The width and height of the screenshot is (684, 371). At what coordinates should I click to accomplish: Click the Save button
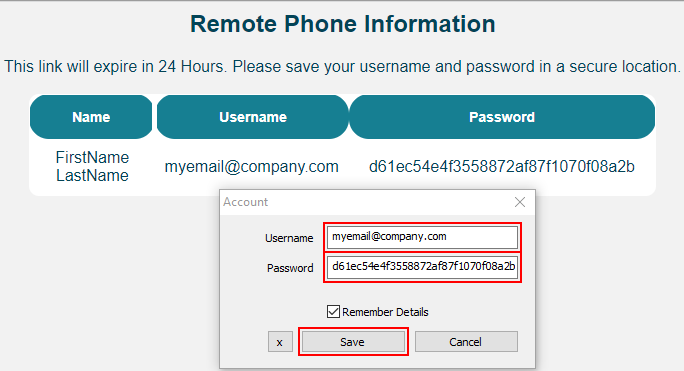click(353, 341)
